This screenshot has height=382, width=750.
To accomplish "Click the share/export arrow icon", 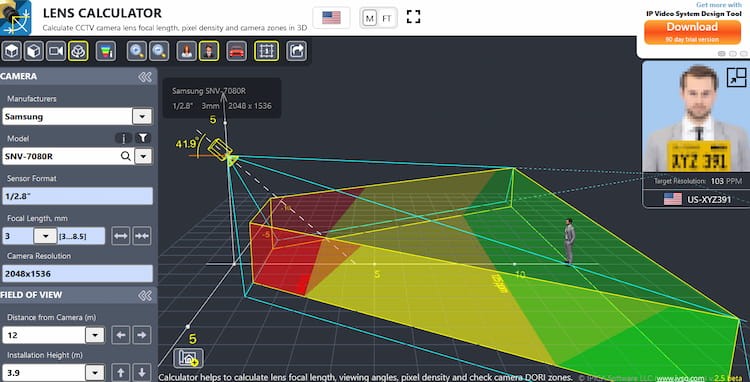I will tap(297, 51).
